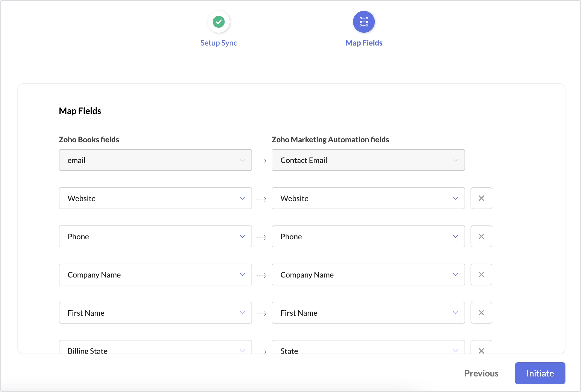Expand the Website Marketing Automation field dropdown
Image resolution: width=581 pixels, height=392 pixels.
pyautogui.click(x=368, y=198)
